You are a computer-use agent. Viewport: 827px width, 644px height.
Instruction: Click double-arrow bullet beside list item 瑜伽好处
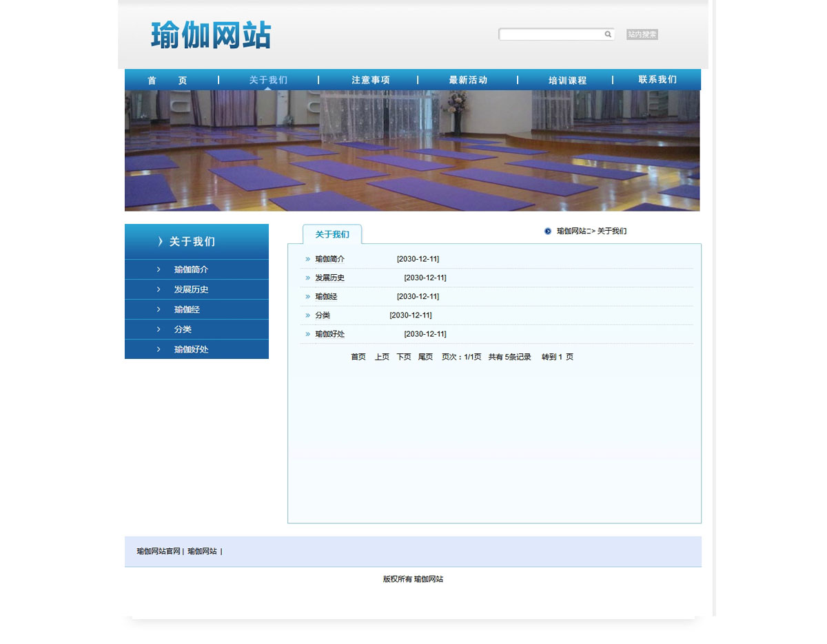pyautogui.click(x=308, y=334)
